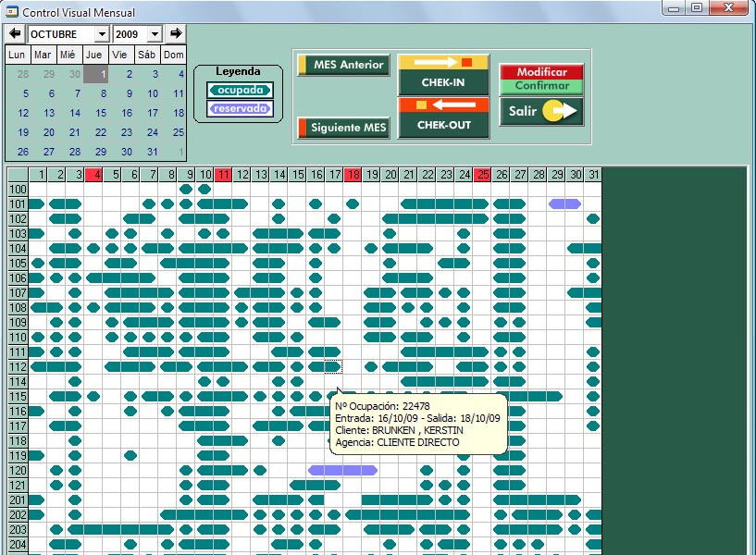
Task: Go to next month with right arrow
Action: click(x=176, y=33)
